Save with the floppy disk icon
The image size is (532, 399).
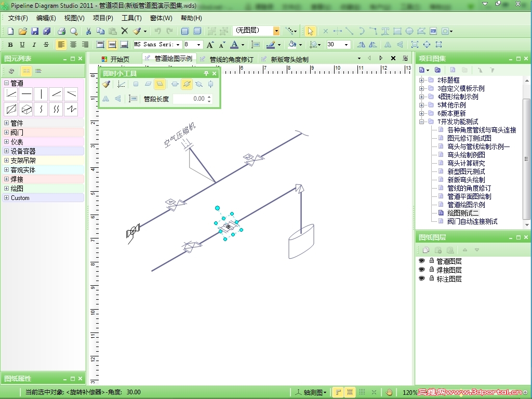(35, 31)
